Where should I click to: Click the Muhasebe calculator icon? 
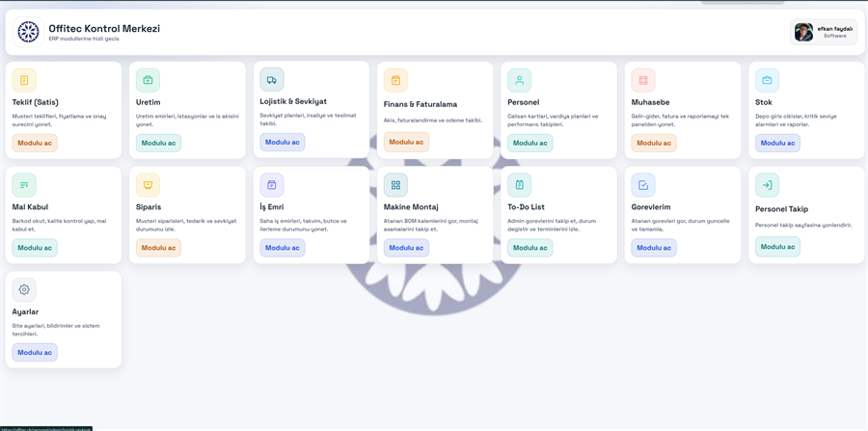click(643, 80)
